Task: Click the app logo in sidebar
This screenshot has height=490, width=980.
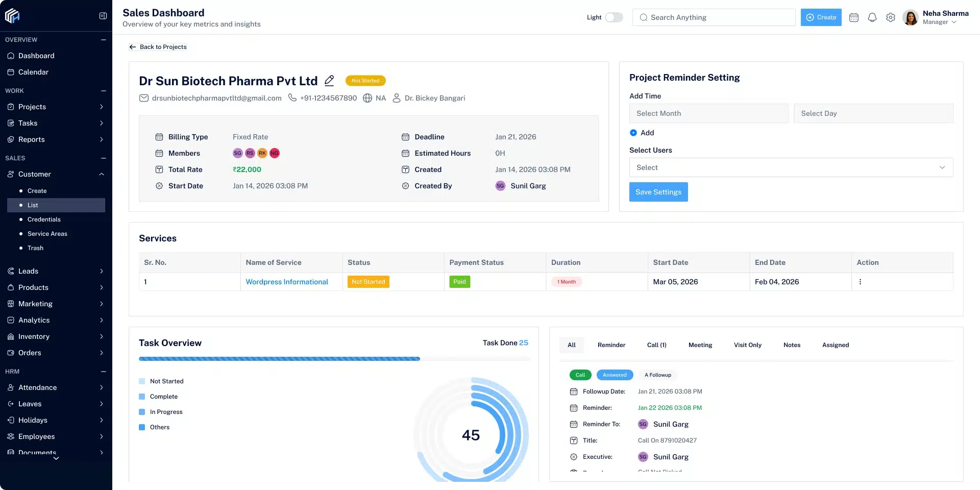Action: tap(12, 16)
